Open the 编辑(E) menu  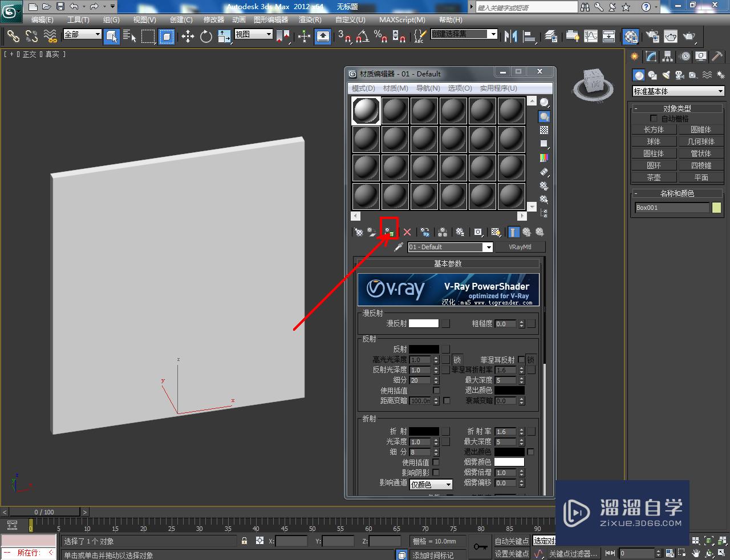[x=43, y=19]
